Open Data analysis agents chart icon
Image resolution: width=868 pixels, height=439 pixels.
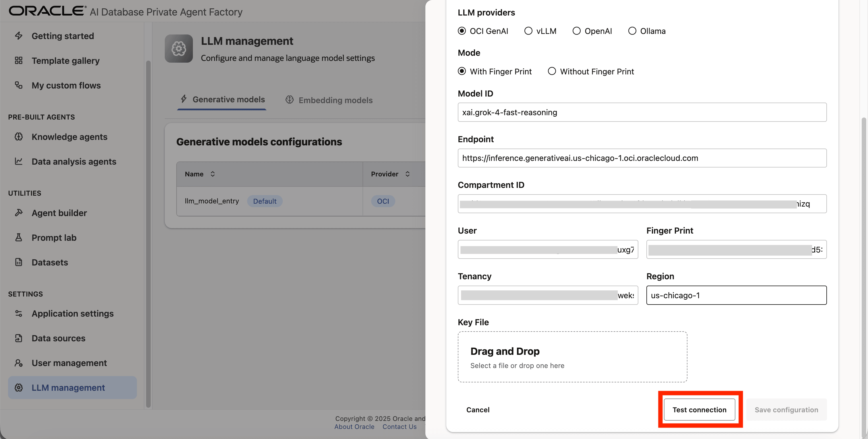pos(19,161)
